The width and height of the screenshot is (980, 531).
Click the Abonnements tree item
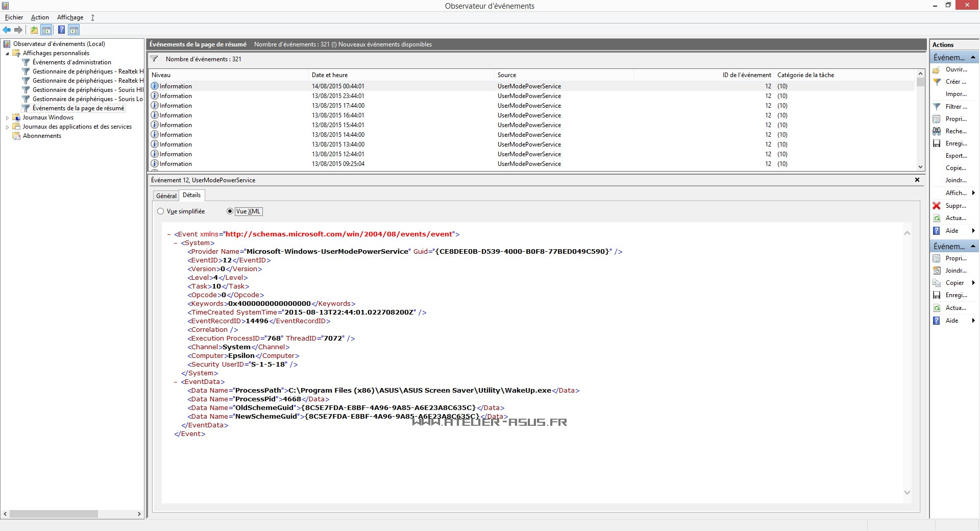pyautogui.click(x=42, y=136)
